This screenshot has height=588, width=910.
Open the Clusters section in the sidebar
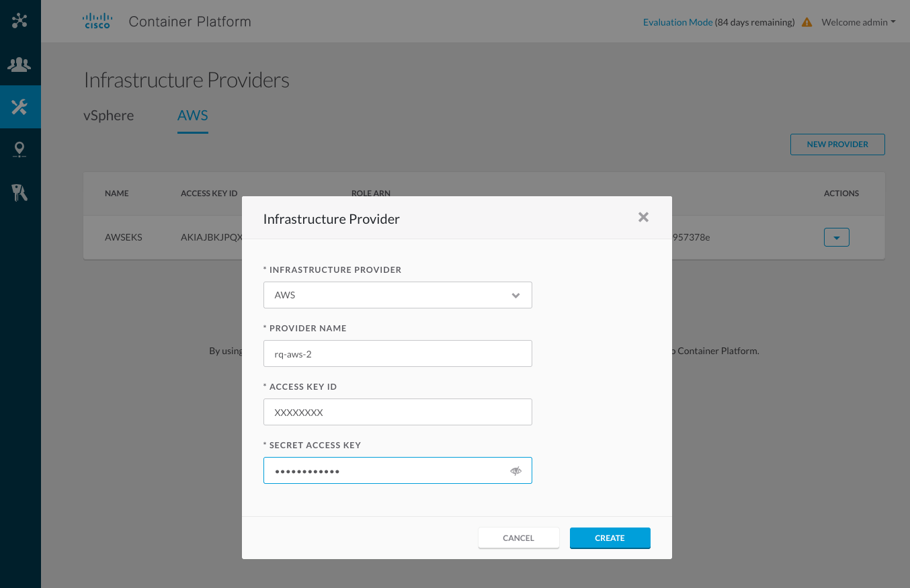click(20, 21)
